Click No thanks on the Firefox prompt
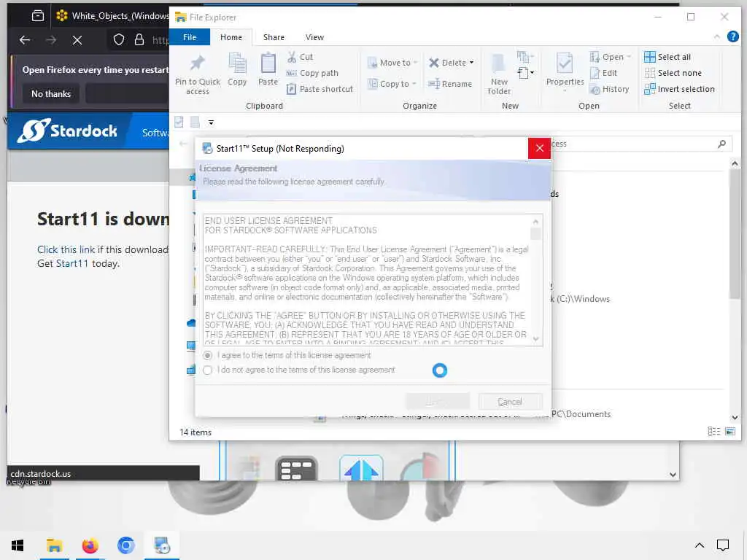Viewport: 747px width, 560px height. (x=51, y=94)
